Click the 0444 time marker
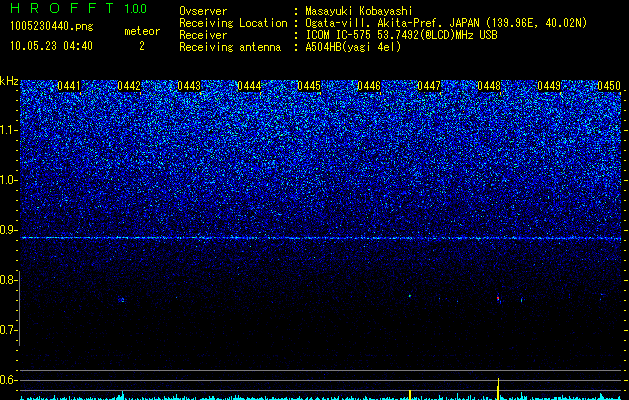 [249, 86]
